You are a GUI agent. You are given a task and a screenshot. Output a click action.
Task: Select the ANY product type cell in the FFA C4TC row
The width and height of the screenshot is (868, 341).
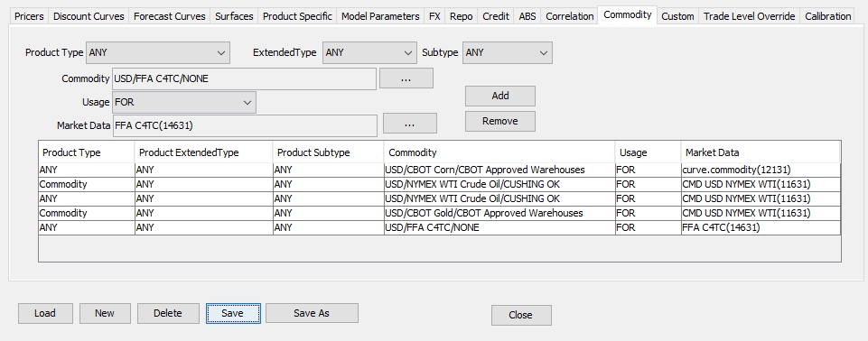coord(87,227)
